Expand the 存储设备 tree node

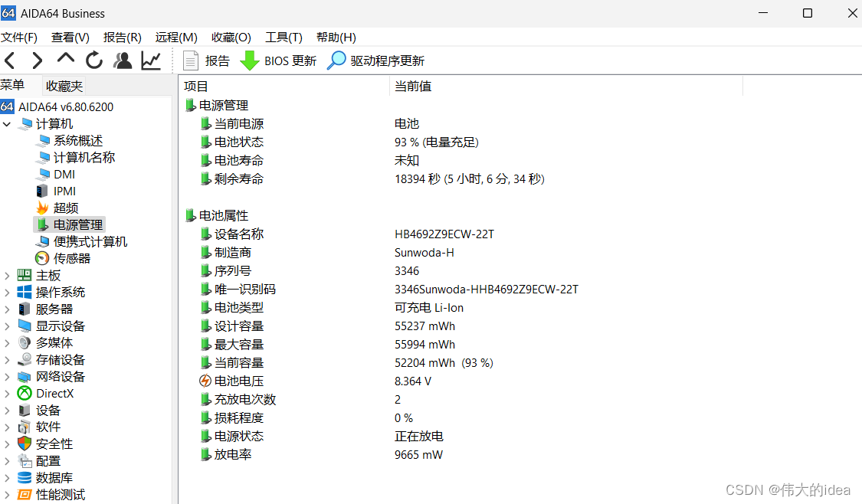pos(7,360)
